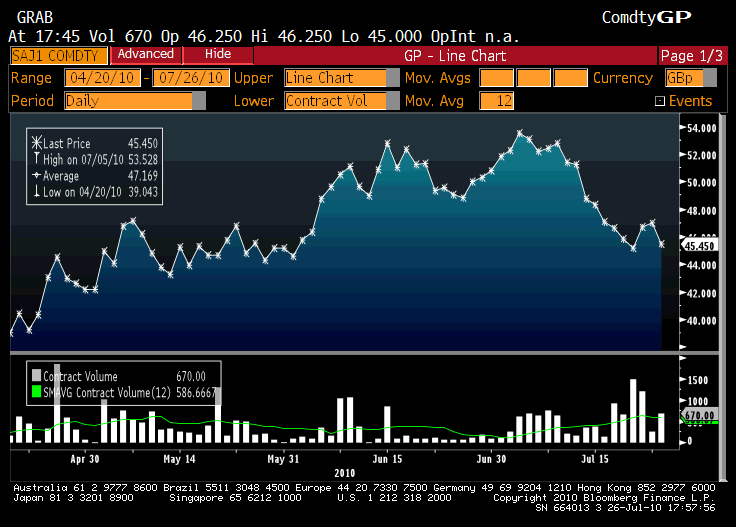
Task: Edit the lower Mov. Avg value 12
Action: [497, 101]
